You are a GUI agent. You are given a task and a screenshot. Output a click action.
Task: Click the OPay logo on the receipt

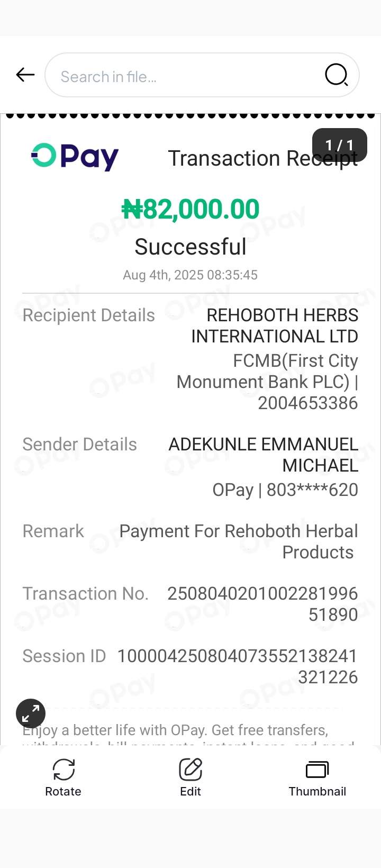tap(75, 157)
